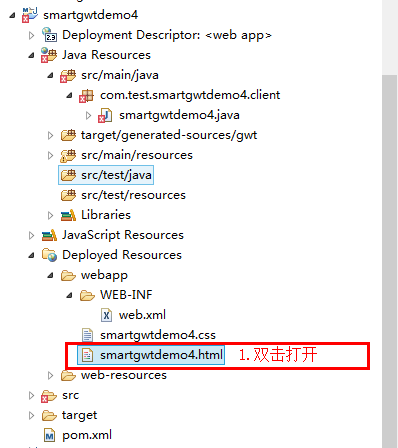Expand the smartgwtdemo4.java node
Viewport: 398px width, 448px height.
click(88, 115)
